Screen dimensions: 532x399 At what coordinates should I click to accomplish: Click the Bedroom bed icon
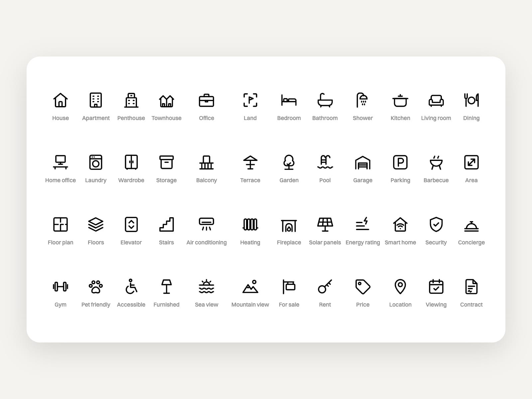[x=289, y=100]
